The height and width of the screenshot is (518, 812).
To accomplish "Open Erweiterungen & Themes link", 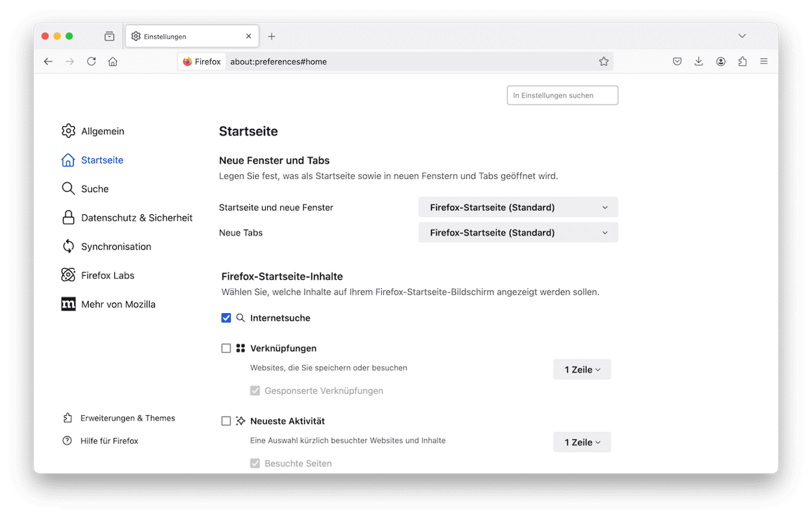I will 128,418.
